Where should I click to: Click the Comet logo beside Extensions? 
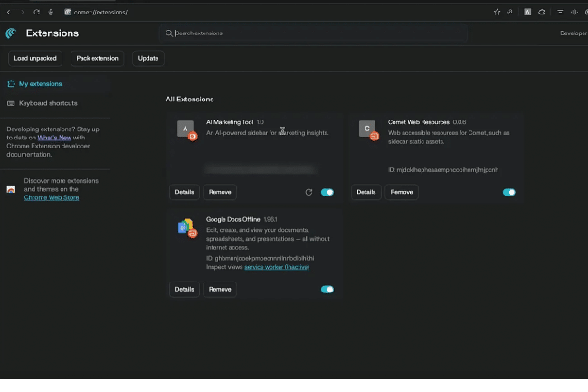pyautogui.click(x=11, y=33)
